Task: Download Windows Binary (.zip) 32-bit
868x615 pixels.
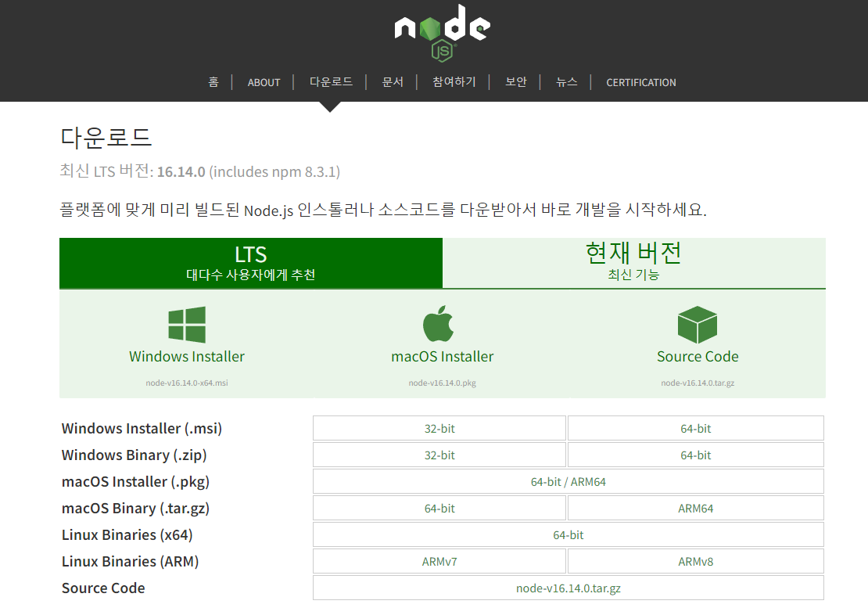Action: point(439,455)
